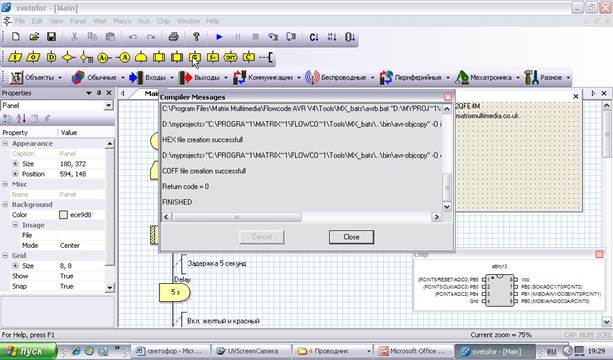Open the Входы components dropdown

click(x=172, y=78)
